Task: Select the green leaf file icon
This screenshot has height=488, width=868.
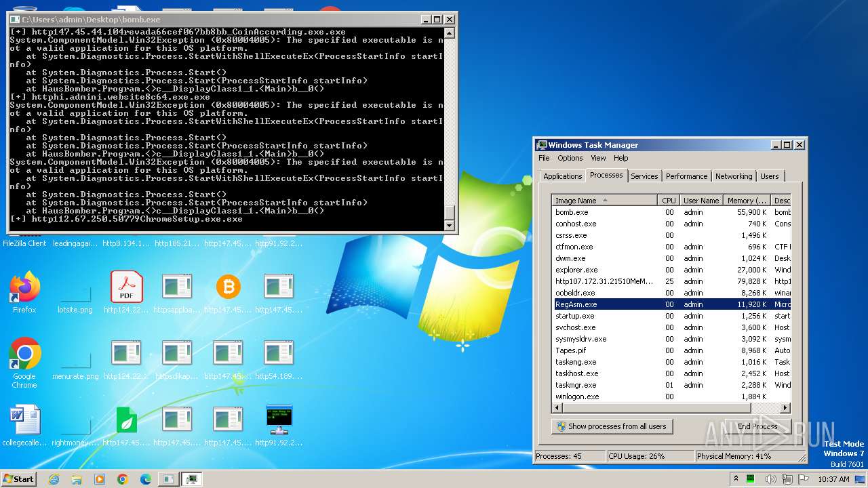Action: pos(127,426)
